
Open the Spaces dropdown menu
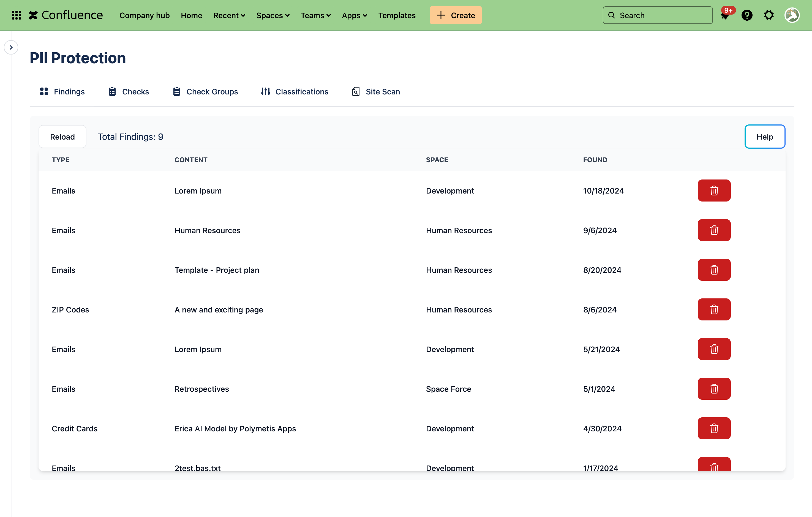click(273, 15)
